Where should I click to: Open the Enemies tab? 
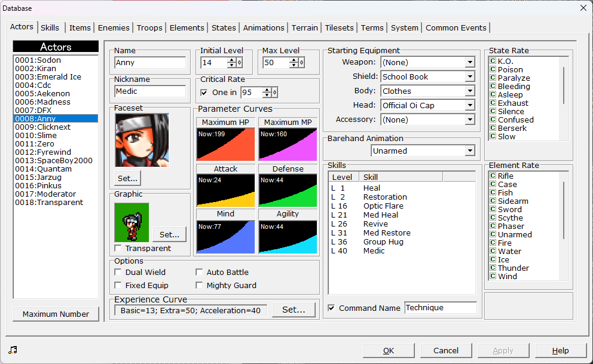coord(114,28)
